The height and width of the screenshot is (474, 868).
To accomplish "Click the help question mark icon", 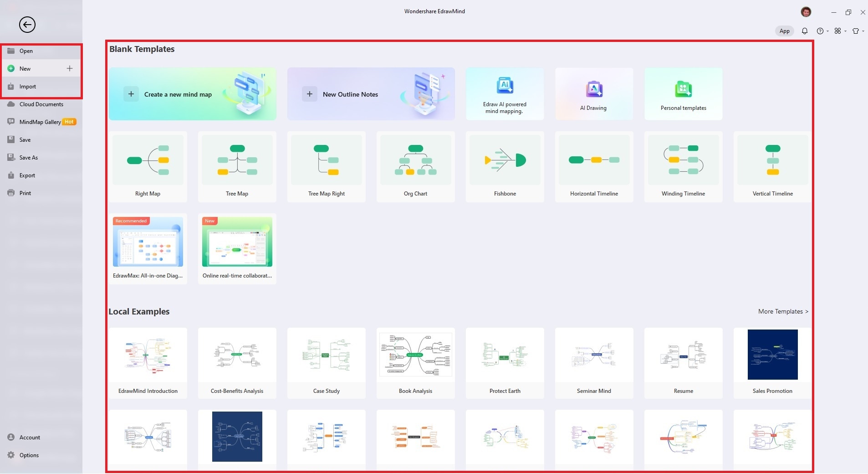I will click(820, 31).
